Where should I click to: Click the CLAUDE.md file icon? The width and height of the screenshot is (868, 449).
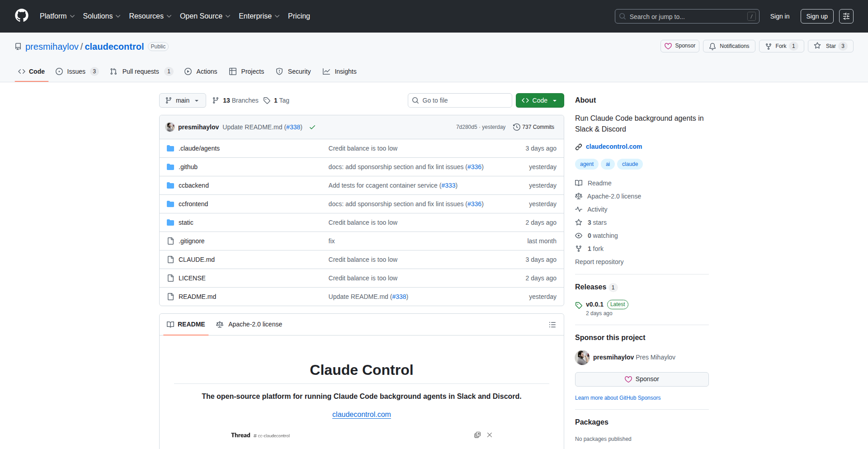(x=170, y=260)
